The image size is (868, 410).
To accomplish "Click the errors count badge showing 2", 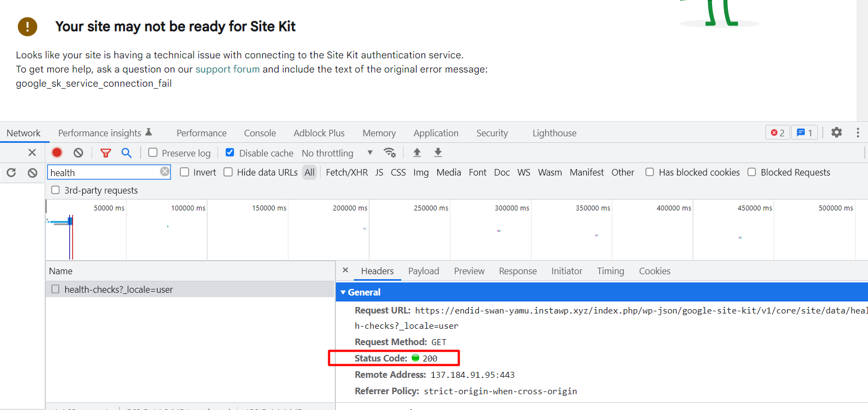I will [777, 132].
